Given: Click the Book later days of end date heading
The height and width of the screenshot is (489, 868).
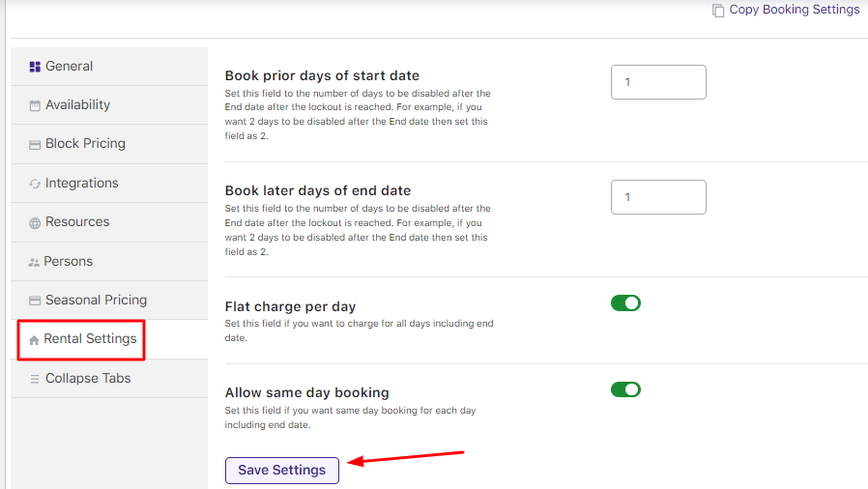Looking at the screenshot, I should (x=318, y=190).
